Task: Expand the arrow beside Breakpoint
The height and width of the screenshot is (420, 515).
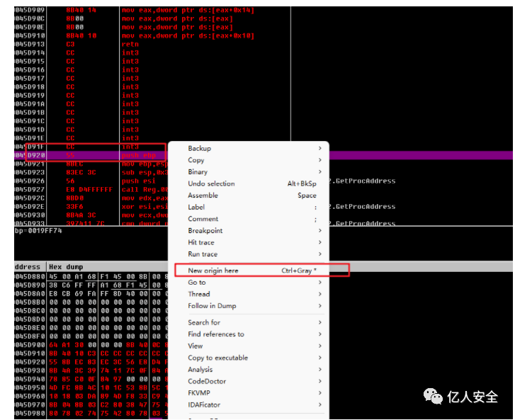Action: pyautogui.click(x=320, y=231)
